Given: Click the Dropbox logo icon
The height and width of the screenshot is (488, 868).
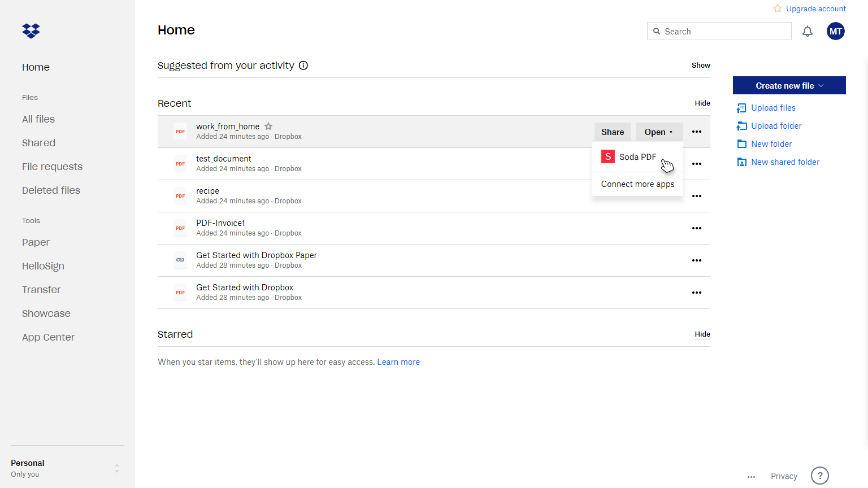Looking at the screenshot, I should pos(31,31).
